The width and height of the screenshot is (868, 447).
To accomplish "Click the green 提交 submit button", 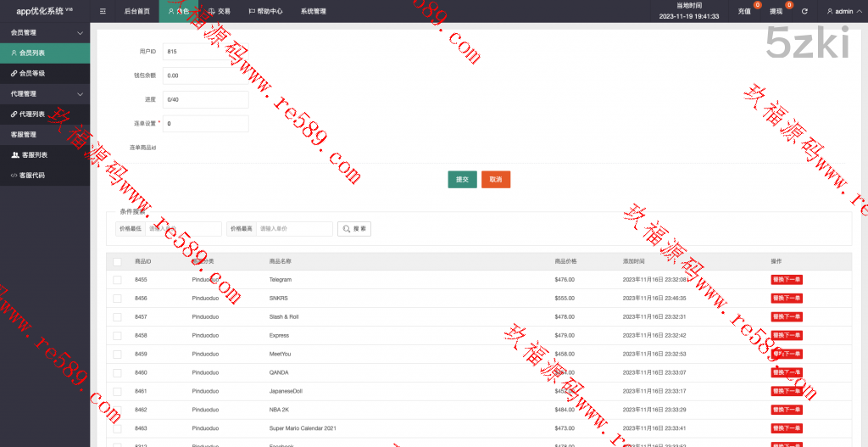I will [x=462, y=180].
